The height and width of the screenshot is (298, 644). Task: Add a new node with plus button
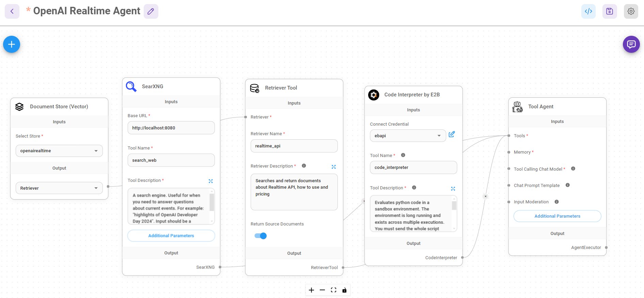pos(12,44)
